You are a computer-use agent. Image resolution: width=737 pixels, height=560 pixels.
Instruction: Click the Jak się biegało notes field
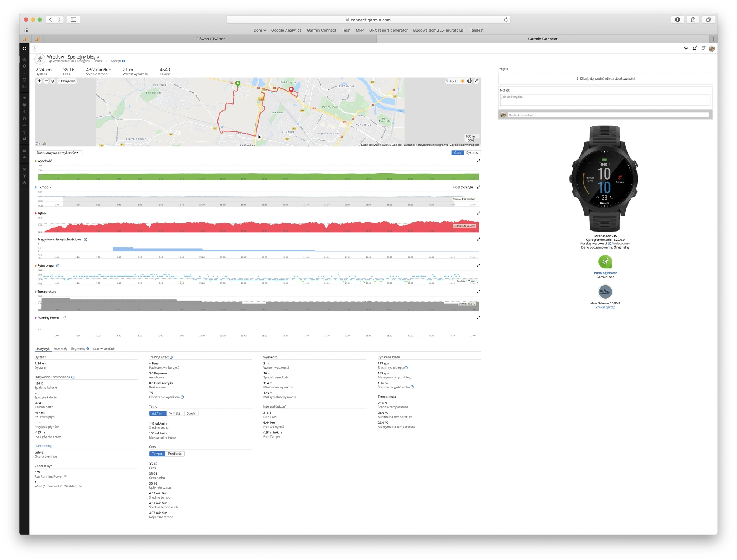(605, 100)
